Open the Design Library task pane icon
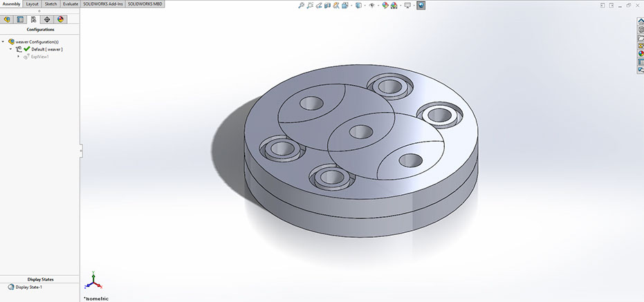644x302 pixels. 640,30
